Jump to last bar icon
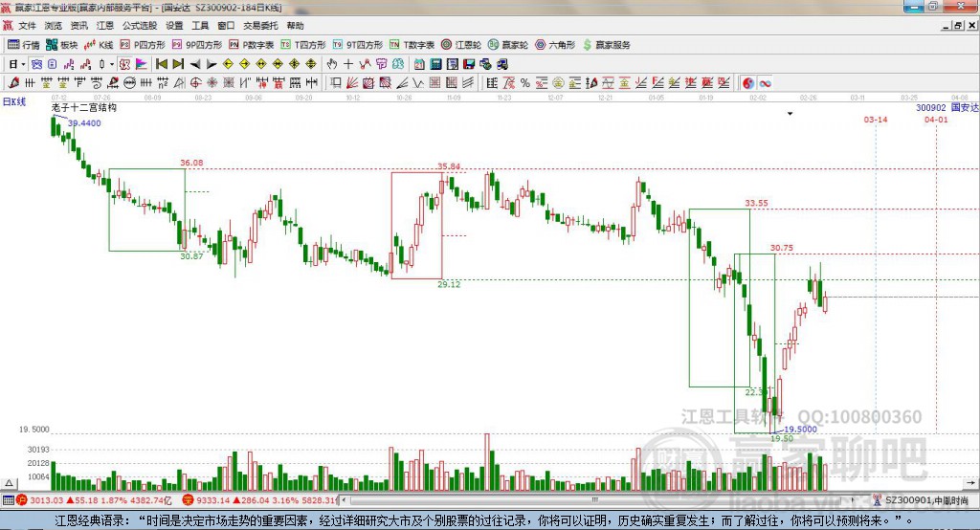The image size is (980, 530). (178, 64)
